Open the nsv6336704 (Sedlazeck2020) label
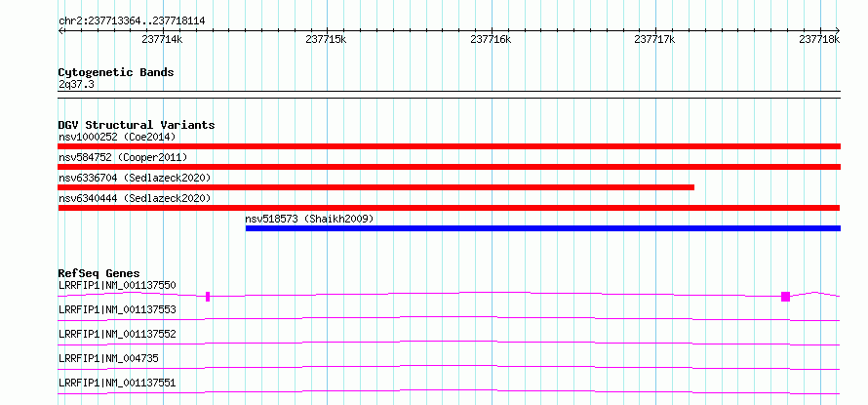 [135, 178]
